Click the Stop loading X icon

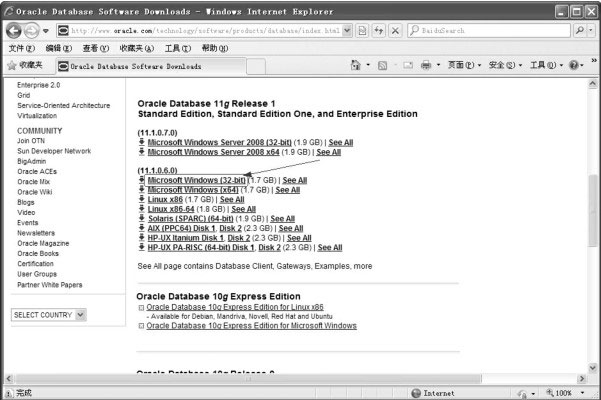[x=395, y=30]
